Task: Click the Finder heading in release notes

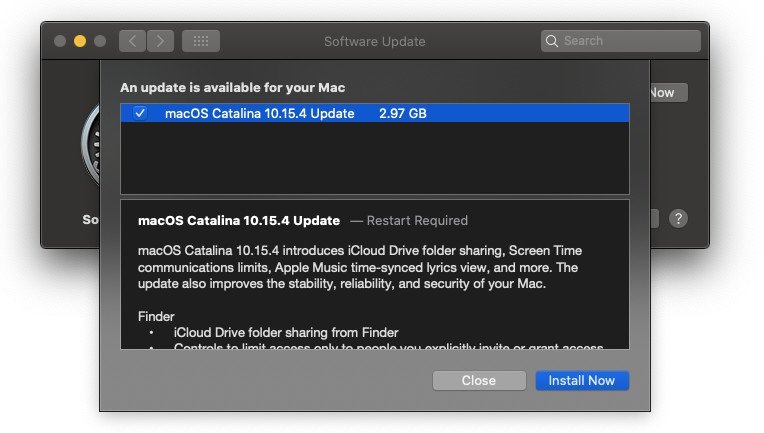Action: coord(156,317)
